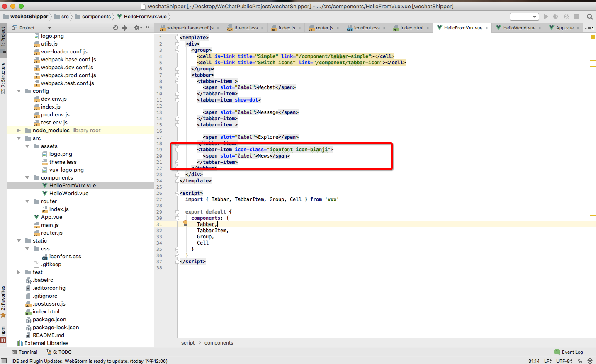Image resolution: width=596 pixels, height=364 pixels.
Task: Expand the test folder arrow
Action: click(x=19, y=272)
